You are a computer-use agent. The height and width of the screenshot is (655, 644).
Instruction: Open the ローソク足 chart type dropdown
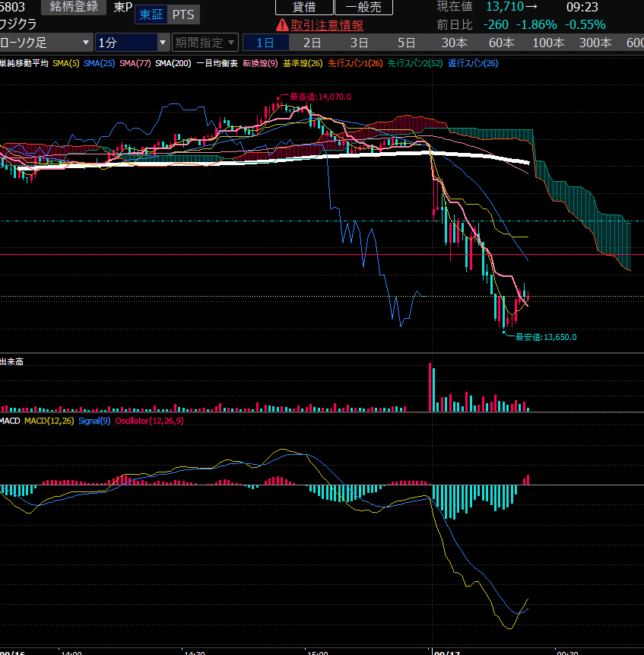click(x=46, y=43)
